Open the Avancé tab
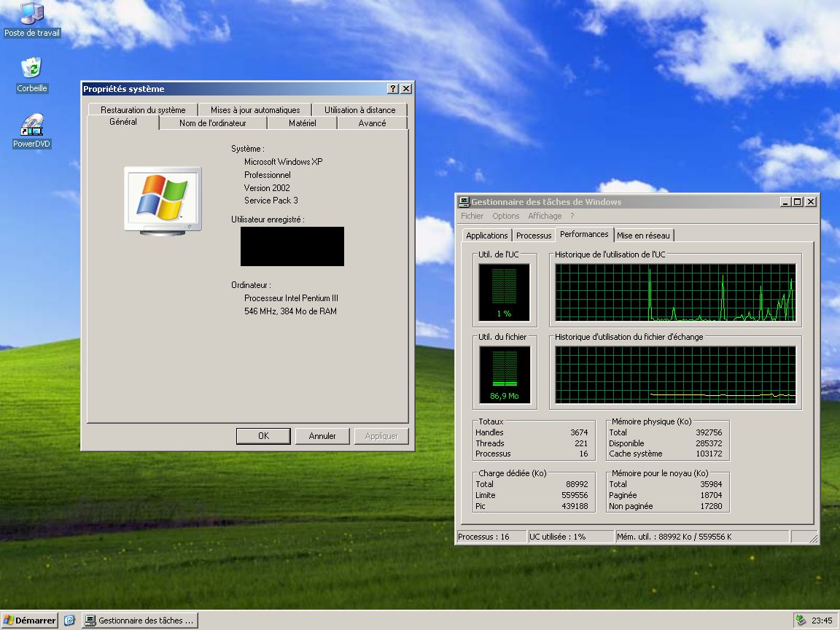The width and height of the screenshot is (840, 630). [373, 123]
